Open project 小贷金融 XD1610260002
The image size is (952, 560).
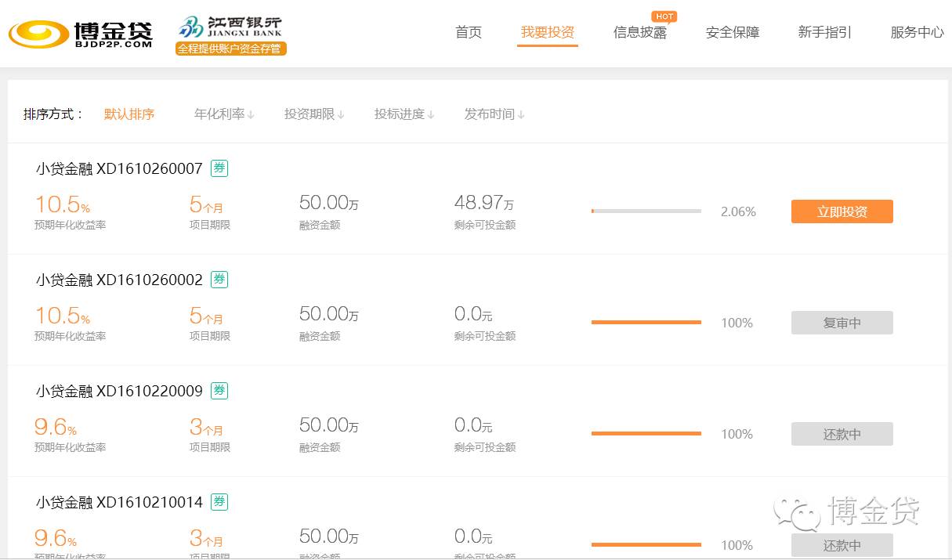119,280
